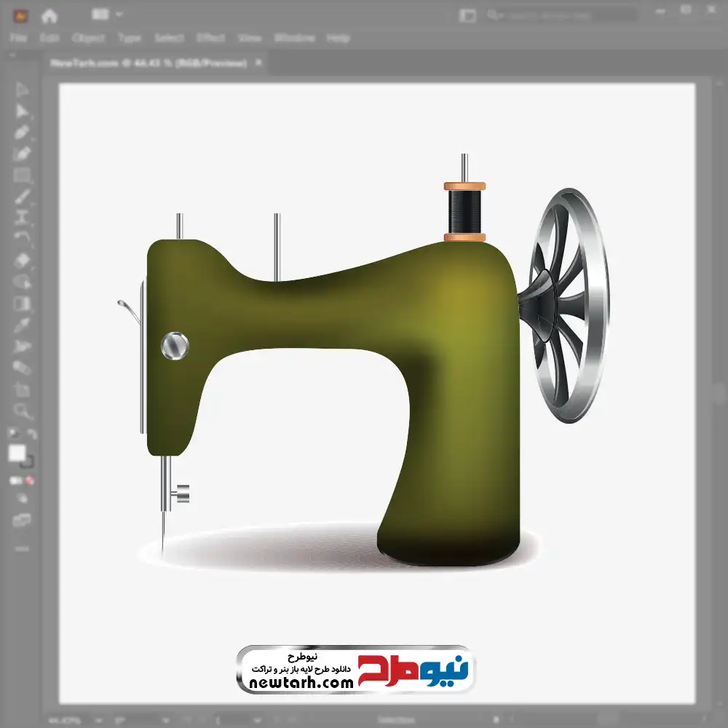Screen dimensions: 728x728
Task: Select the Direct Selection tool
Action: tap(22, 111)
